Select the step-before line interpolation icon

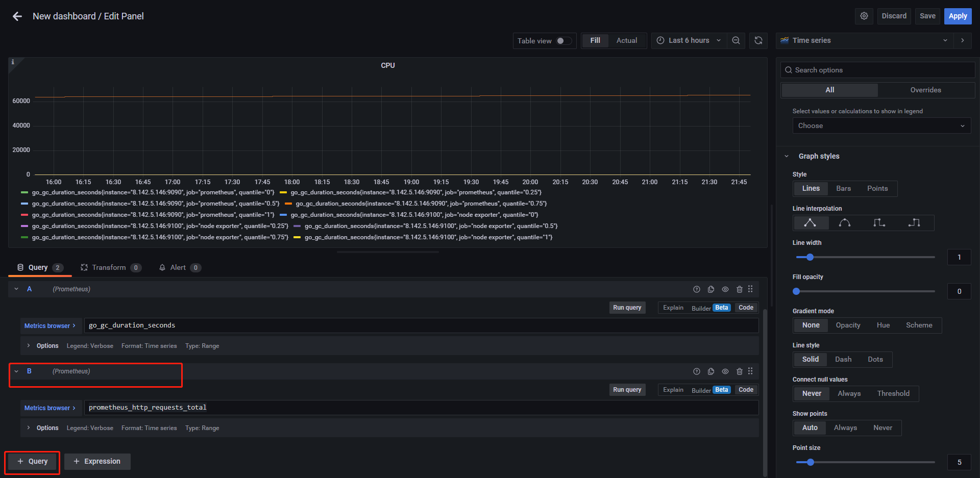(879, 223)
